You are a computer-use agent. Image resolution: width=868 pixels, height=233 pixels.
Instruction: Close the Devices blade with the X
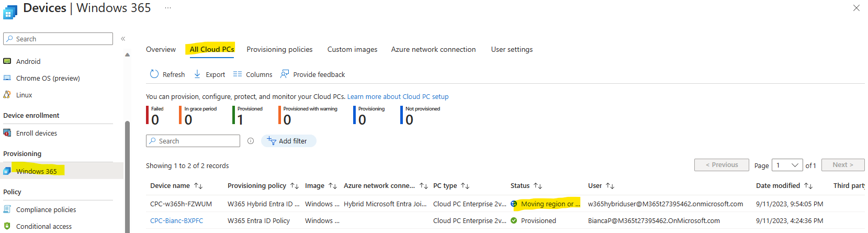point(856,8)
